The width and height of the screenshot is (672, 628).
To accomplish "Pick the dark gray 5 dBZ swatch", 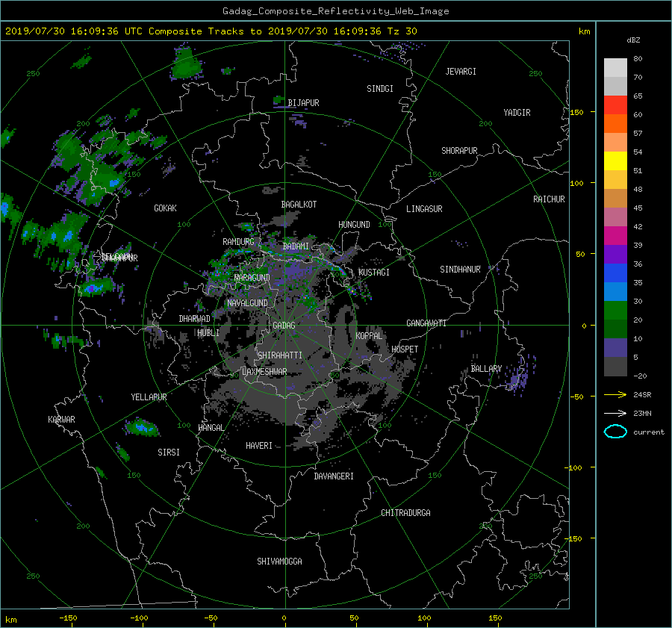I will coord(615,367).
